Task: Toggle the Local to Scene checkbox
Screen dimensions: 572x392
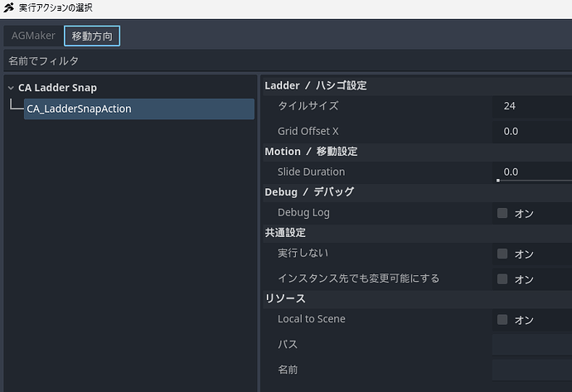Action: pyautogui.click(x=502, y=319)
